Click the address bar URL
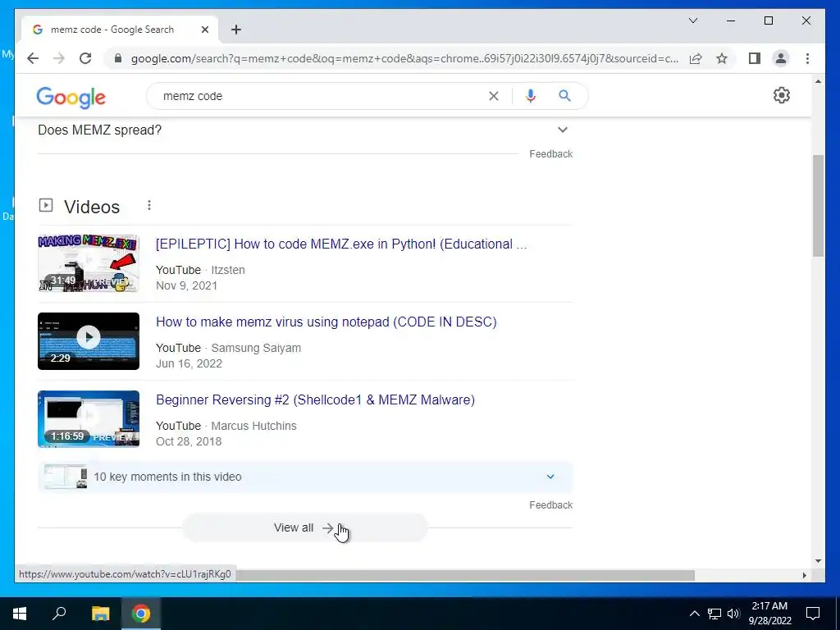The image size is (840, 630). point(404,58)
